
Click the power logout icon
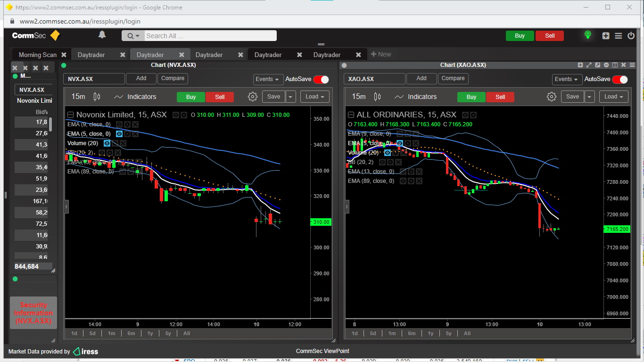[631, 36]
